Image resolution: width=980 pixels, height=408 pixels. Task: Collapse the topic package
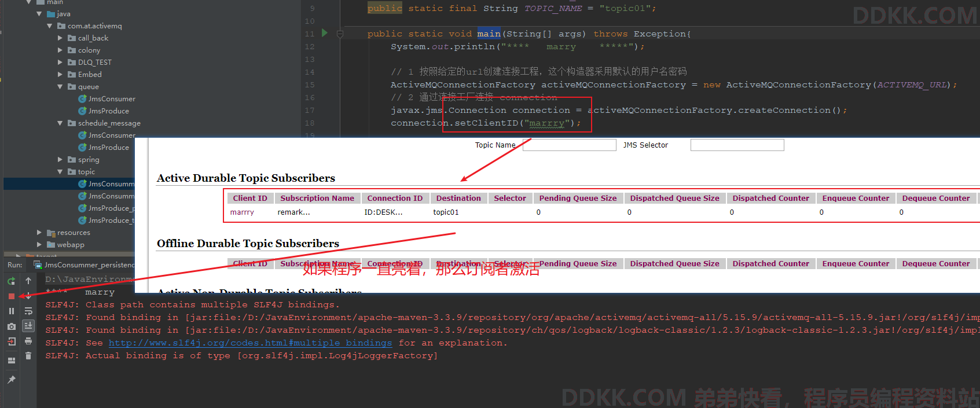click(x=60, y=172)
